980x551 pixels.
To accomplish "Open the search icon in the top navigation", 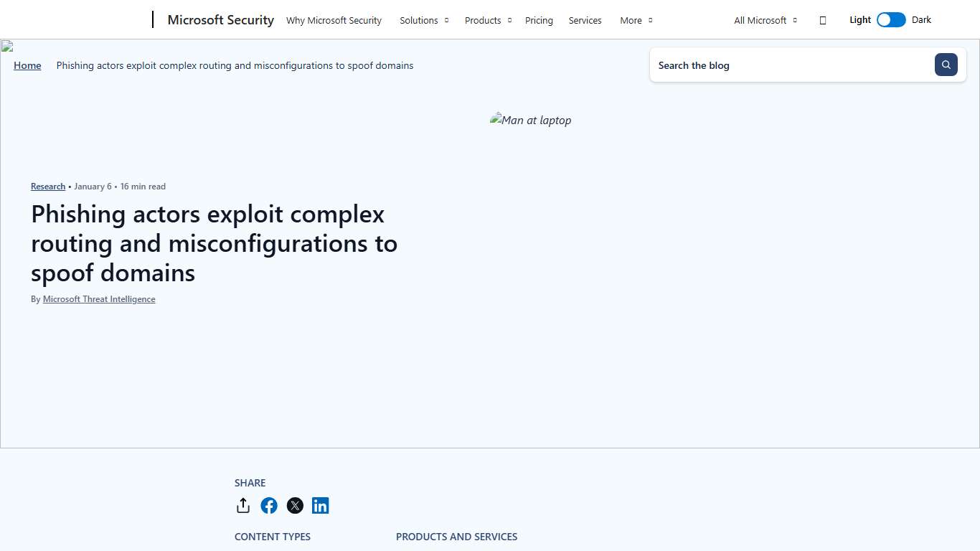I will 822,20.
